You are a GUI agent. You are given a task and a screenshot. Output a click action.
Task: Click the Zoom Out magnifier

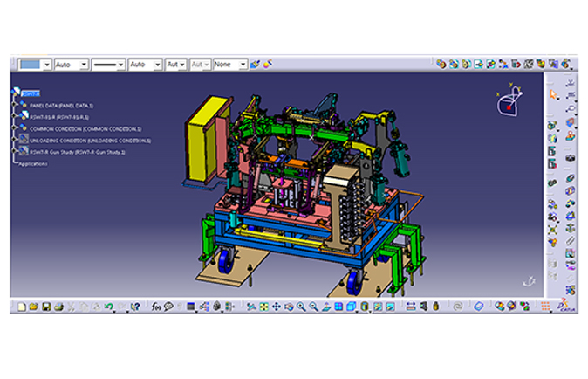pos(313,307)
